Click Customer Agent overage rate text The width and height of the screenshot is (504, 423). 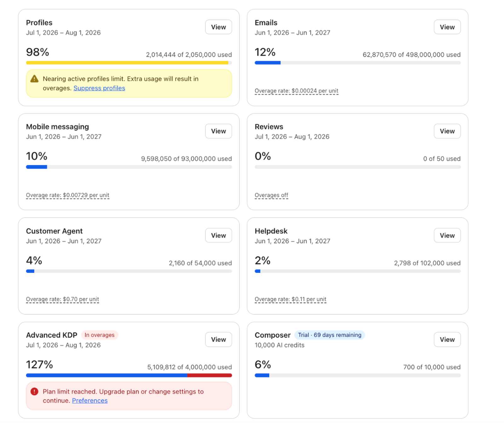pyautogui.click(x=62, y=299)
